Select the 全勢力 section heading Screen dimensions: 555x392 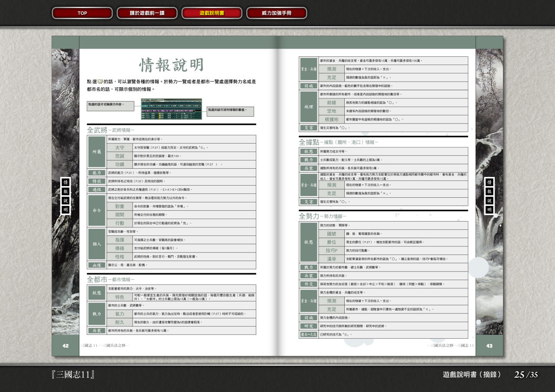(x=309, y=216)
